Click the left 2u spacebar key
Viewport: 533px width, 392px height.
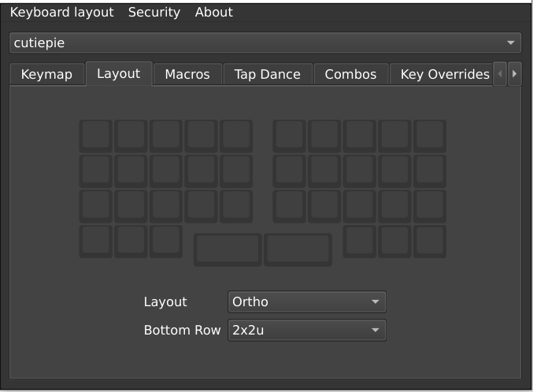pyautogui.click(x=228, y=250)
